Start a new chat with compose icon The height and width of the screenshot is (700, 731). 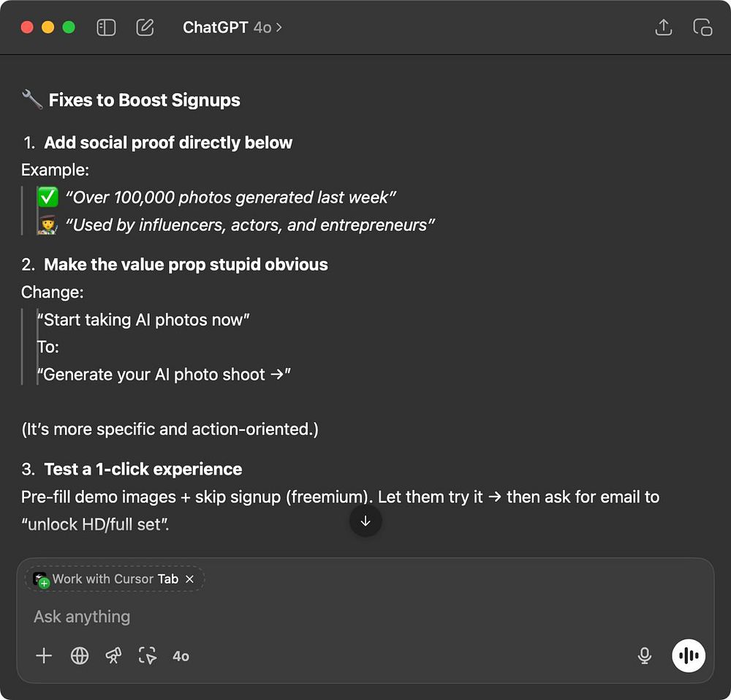[145, 28]
